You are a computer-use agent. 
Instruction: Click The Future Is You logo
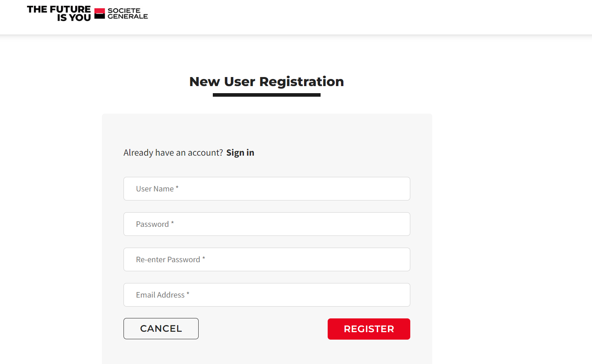pyautogui.click(x=59, y=13)
